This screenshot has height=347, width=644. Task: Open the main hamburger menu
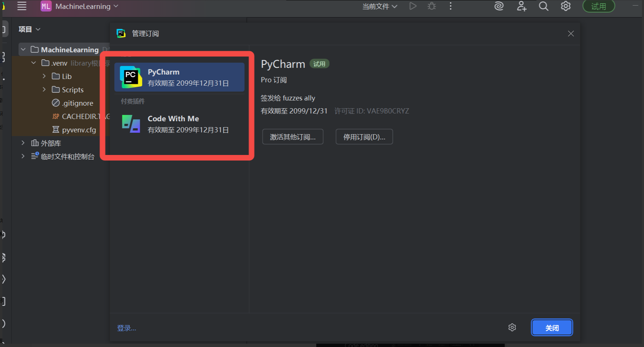[22, 6]
